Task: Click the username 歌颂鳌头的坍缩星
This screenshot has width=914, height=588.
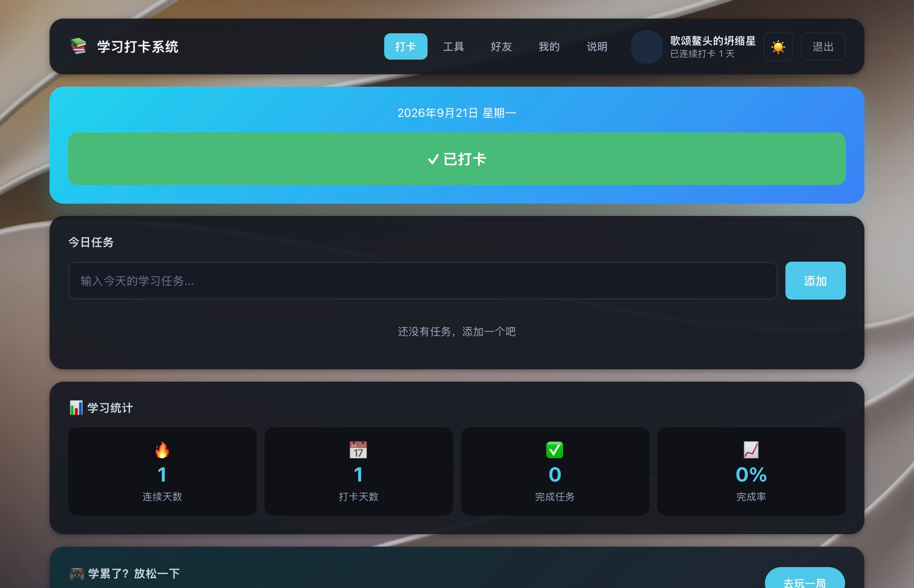Action: pos(713,41)
